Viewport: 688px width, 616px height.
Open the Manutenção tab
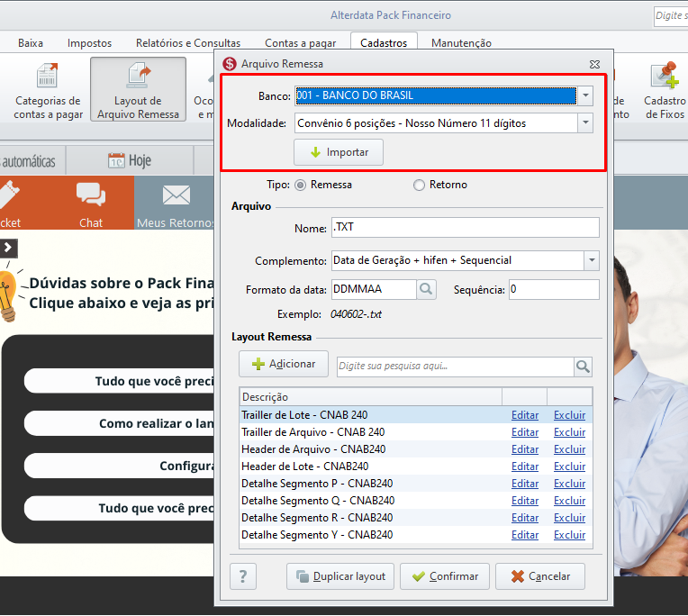pyautogui.click(x=461, y=43)
